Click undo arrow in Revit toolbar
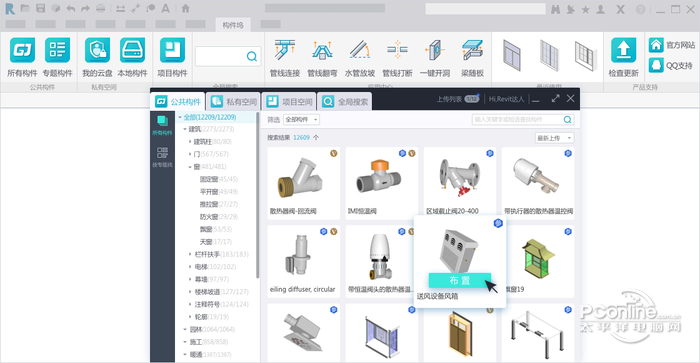The height and width of the screenshot is (363, 700). pos(71,8)
